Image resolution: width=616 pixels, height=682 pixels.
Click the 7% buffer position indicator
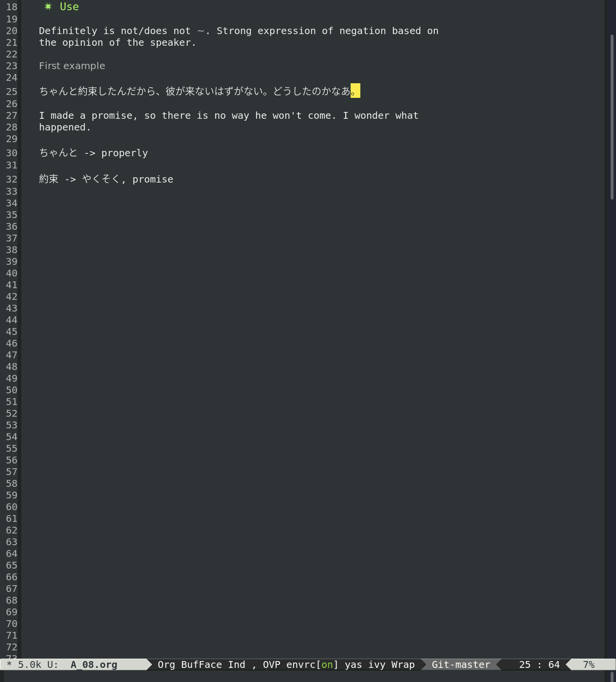pyautogui.click(x=589, y=664)
